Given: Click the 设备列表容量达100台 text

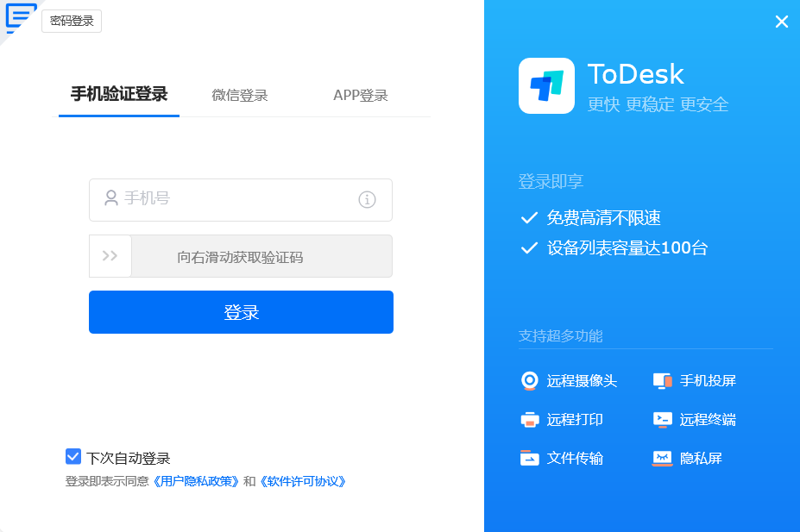Looking at the screenshot, I should (627, 247).
